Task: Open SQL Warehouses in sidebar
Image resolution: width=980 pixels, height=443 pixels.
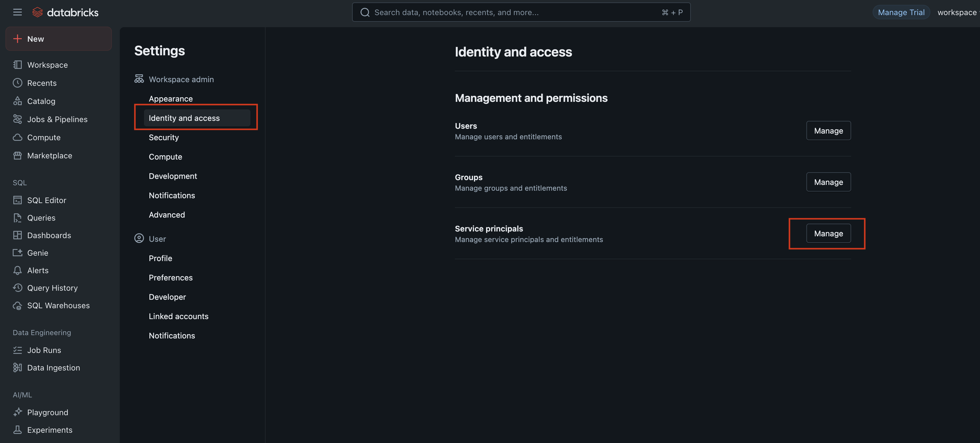Action: pyautogui.click(x=59, y=306)
